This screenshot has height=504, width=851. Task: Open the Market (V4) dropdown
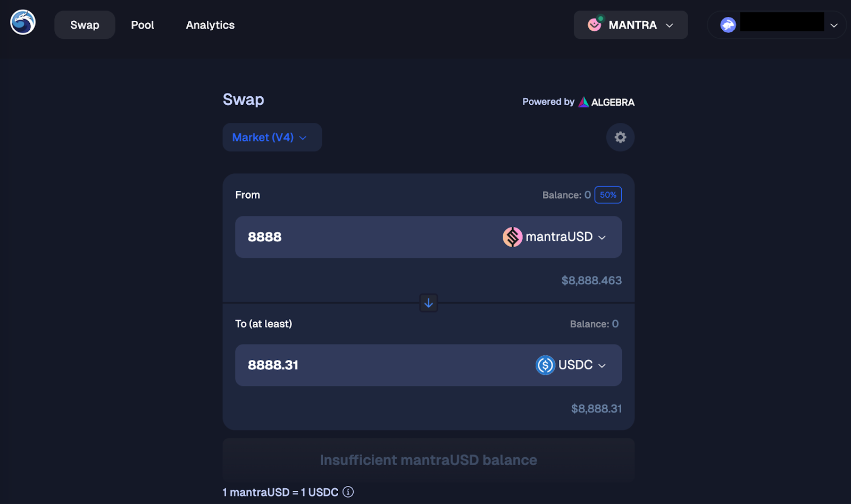coord(272,137)
